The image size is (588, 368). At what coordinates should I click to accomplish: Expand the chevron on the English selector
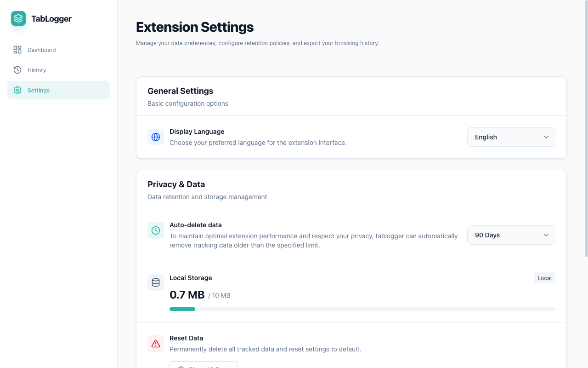[546, 137]
